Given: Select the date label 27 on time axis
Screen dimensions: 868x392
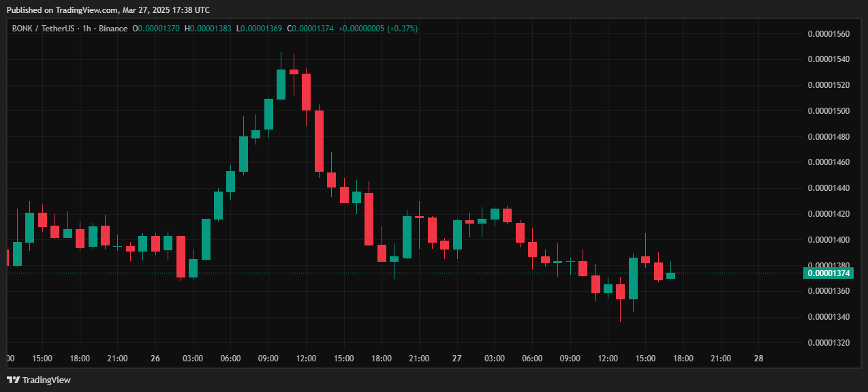Looking at the screenshot, I should pyautogui.click(x=457, y=358).
